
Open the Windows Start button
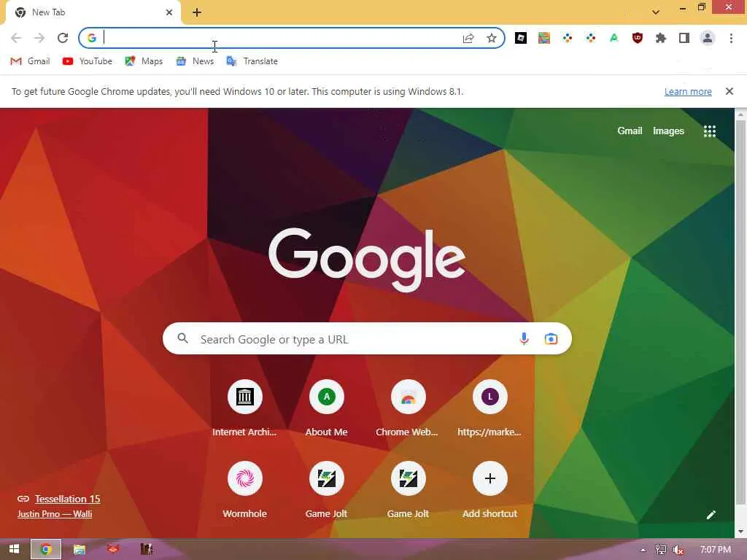pyautogui.click(x=15, y=549)
